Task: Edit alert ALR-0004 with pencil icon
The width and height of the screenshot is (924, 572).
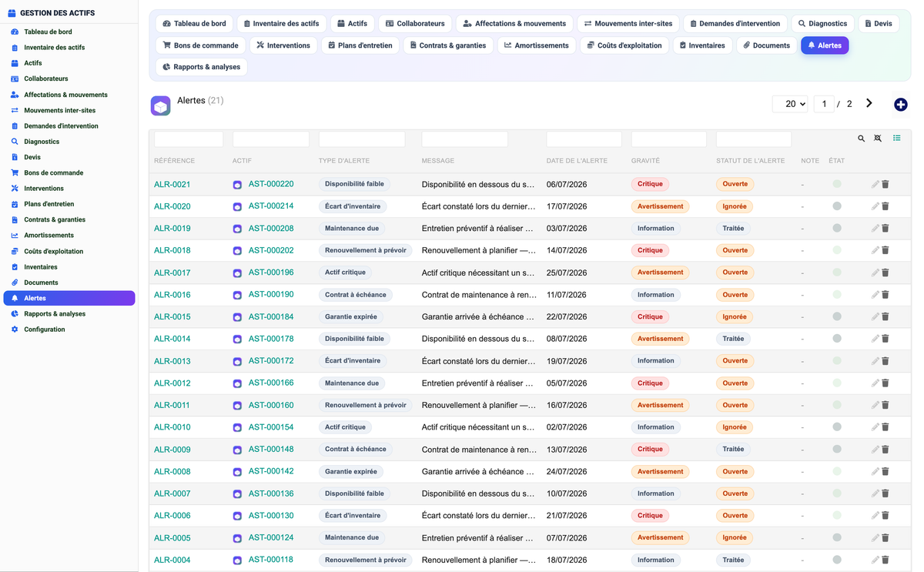Action: coord(875,560)
